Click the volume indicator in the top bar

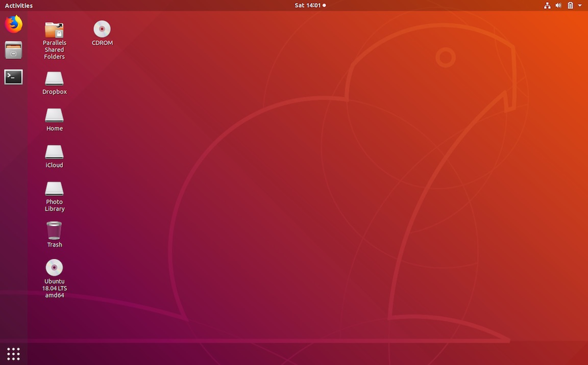558,5
